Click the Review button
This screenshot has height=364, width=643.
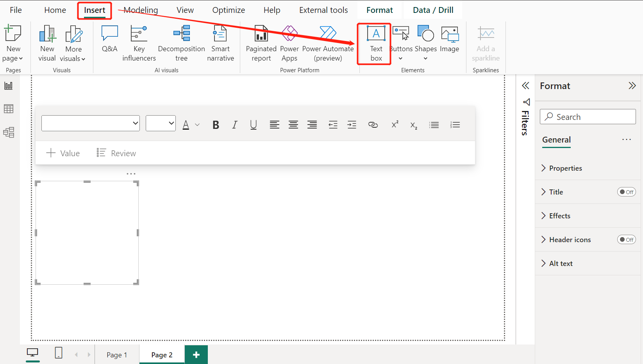click(116, 153)
